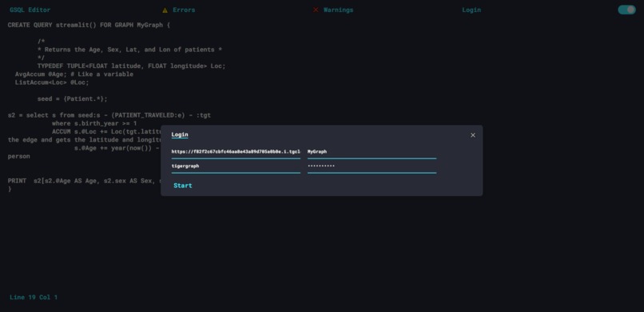Click the GSQL Editor title
This screenshot has height=312, width=644.
point(30,10)
